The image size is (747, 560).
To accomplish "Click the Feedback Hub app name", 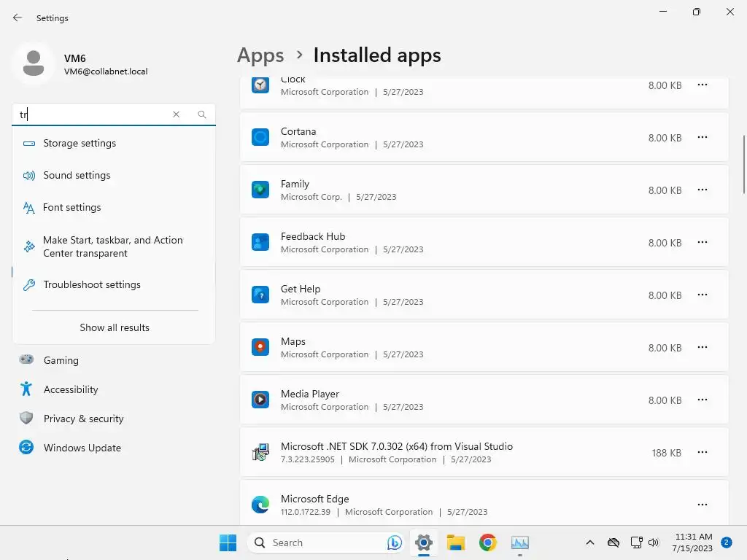I will point(313,236).
